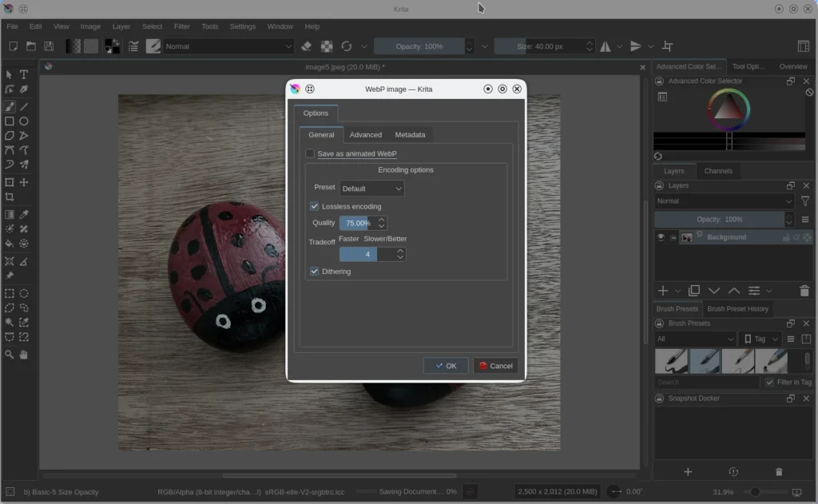Click the first brush preset thumbnail

point(671,361)
